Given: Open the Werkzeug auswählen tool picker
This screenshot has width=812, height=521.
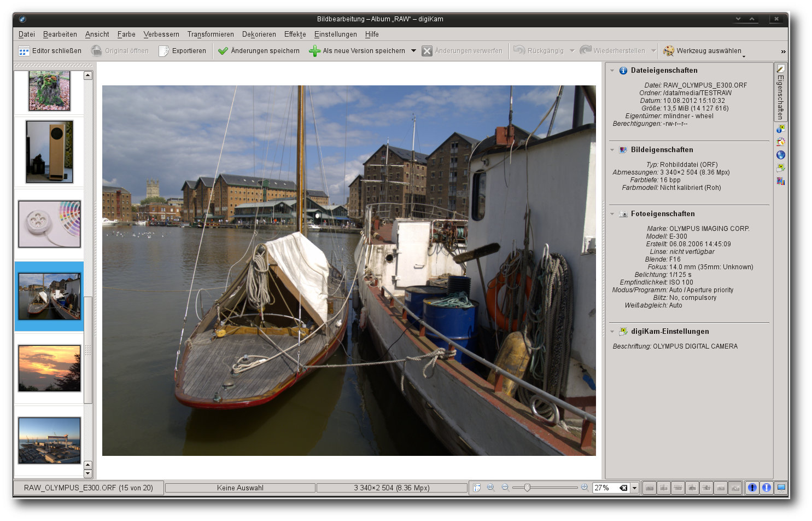Looking at the screenshot, I should pyautogui.click(x=703, y=51).
